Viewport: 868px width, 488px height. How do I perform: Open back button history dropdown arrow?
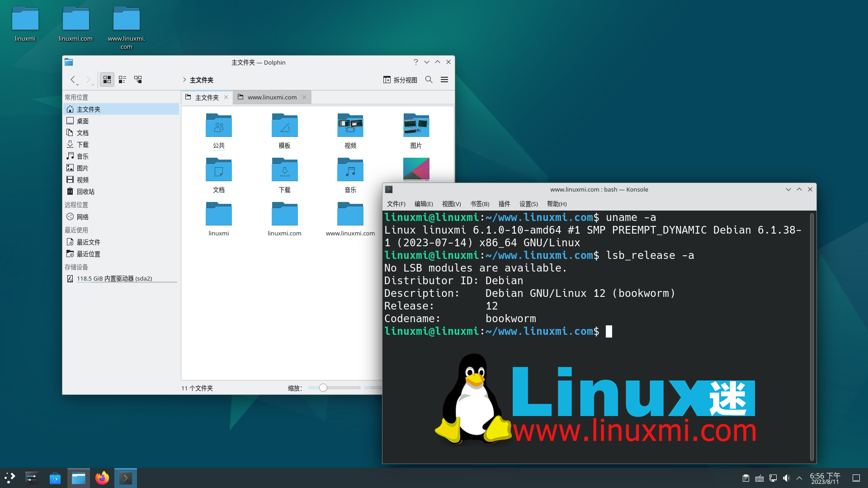pos(78,84)
